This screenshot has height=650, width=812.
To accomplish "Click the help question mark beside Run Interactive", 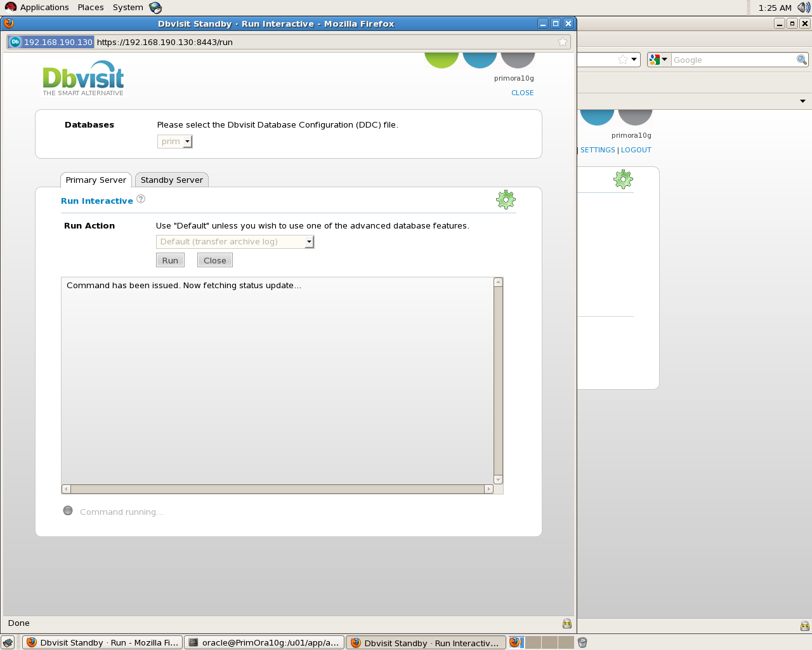I will tap(141, 199).
